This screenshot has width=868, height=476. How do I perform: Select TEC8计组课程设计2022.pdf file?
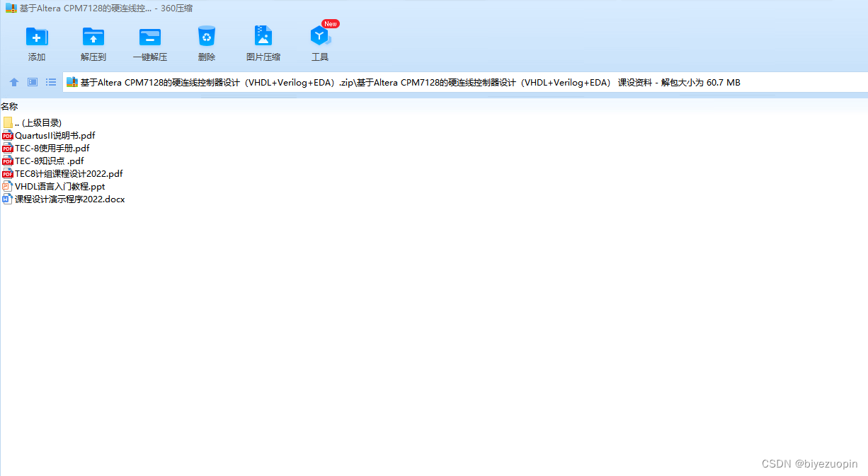click(62, 173)
